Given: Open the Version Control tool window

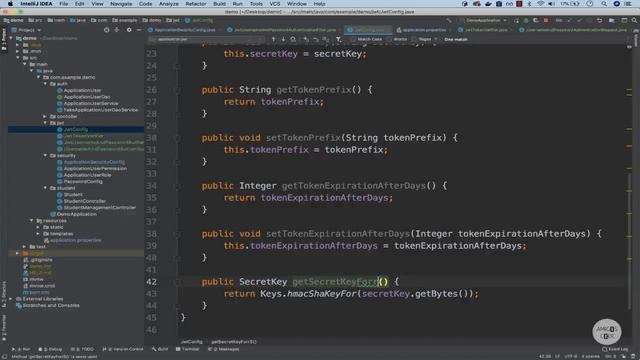Looking at the screenshot, I should 123,349.
